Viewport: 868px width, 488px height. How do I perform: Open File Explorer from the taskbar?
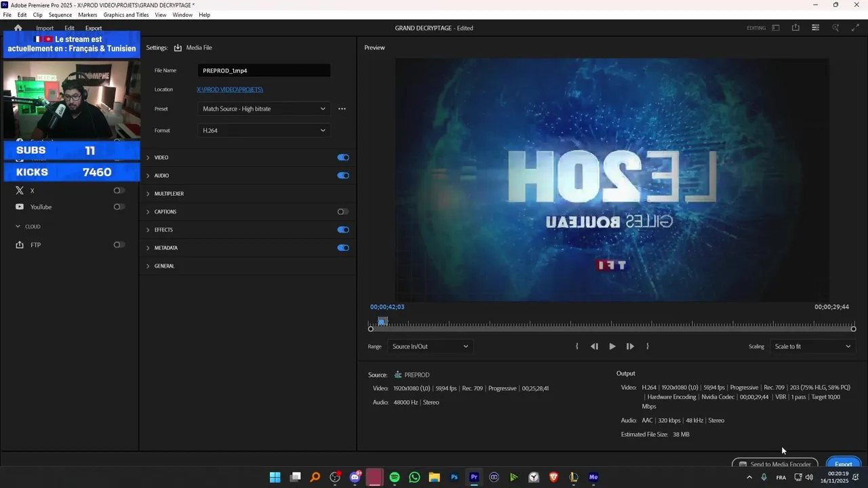pos(434,477)
